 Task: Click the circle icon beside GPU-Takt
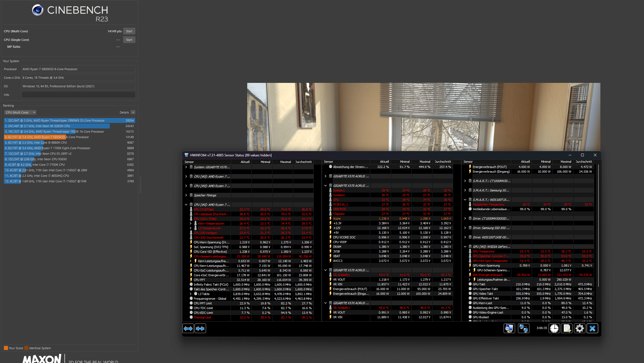click(470, 284)
